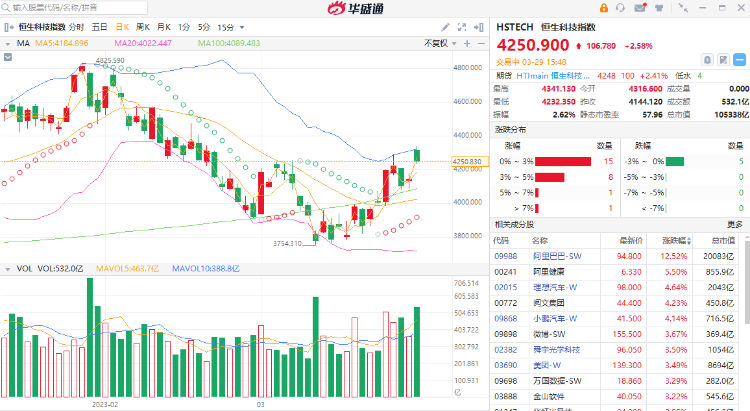Expand the MA indicator dropdown arrow
Viewport: 750px width, 411px height.
pos(8,44)
